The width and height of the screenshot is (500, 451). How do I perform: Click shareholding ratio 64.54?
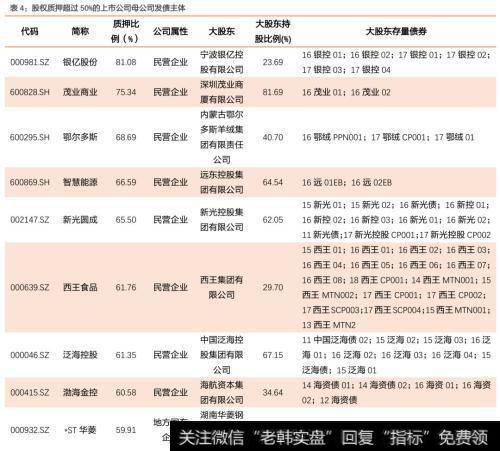273,182
